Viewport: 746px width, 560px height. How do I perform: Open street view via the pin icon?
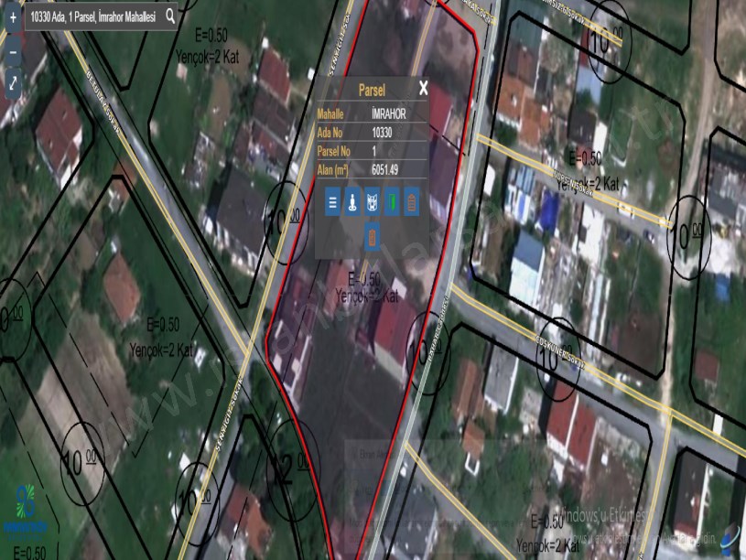click(352, 203)
